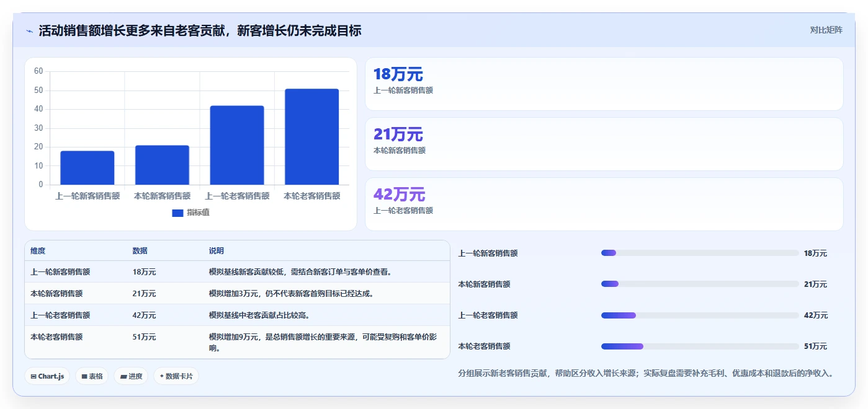This screenshot has height=409, width=868.
Task: Click the 上一轮老客销售额 label under chart axis
Action: click(x=237, y=196)
